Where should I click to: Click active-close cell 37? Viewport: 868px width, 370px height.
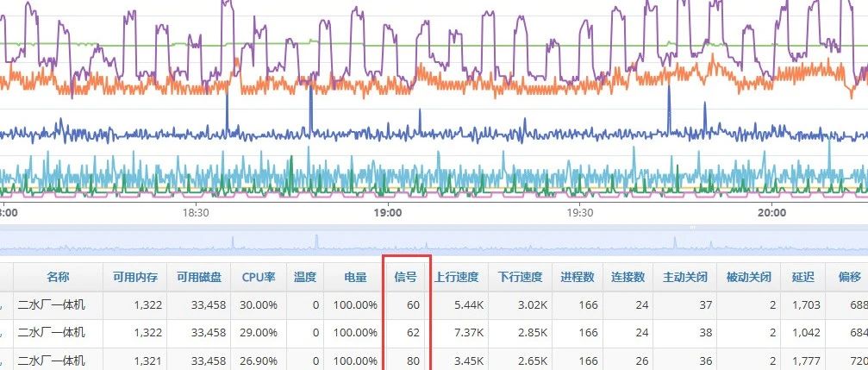tap(706, 305)
